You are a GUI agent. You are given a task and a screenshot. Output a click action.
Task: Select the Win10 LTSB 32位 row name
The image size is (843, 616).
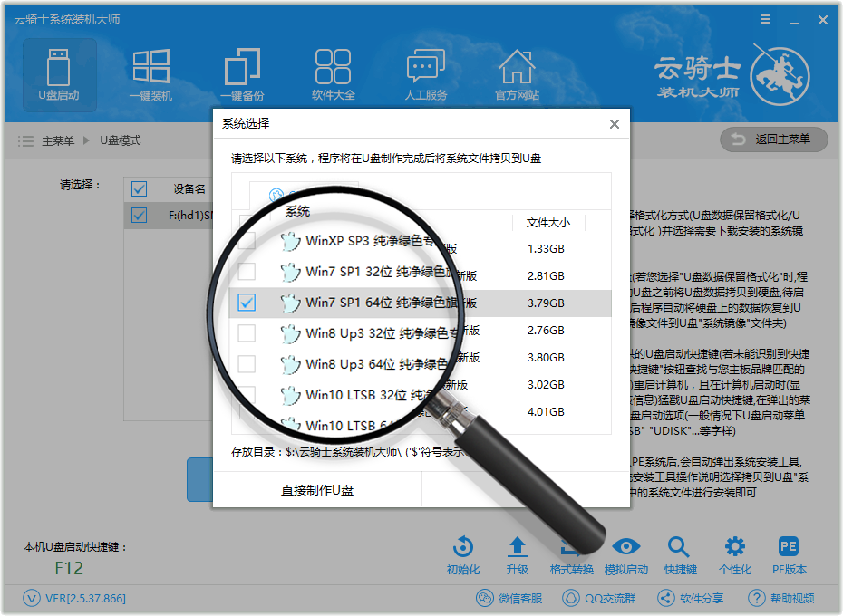click(x=369, y=395)
